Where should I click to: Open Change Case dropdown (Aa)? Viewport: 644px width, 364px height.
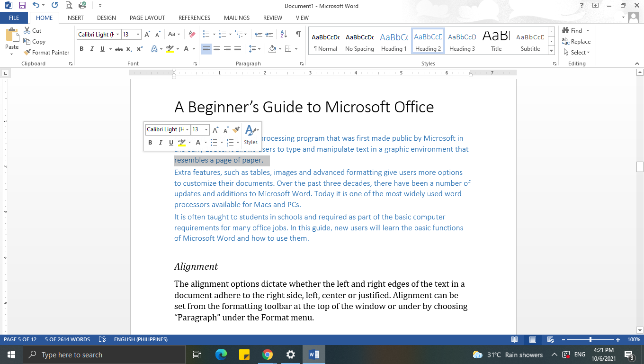pyautogui.click(x=174, y=34)
